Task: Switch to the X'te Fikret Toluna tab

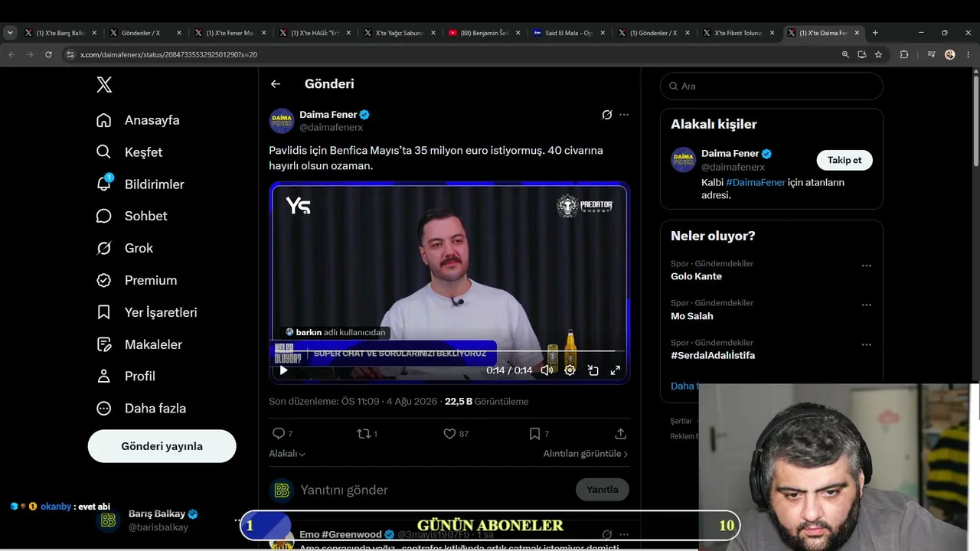Action: 738,33
